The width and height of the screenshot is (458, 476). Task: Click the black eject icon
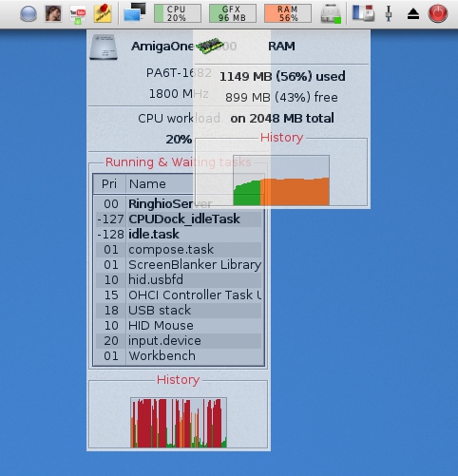[413, 14]
